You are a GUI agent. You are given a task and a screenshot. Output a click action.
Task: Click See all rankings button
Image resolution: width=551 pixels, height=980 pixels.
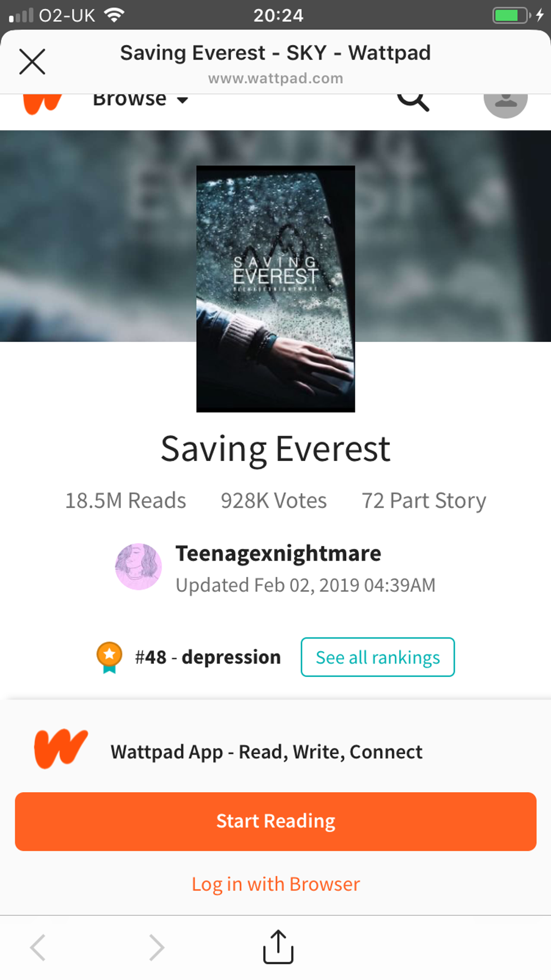(x=378, y=657)
